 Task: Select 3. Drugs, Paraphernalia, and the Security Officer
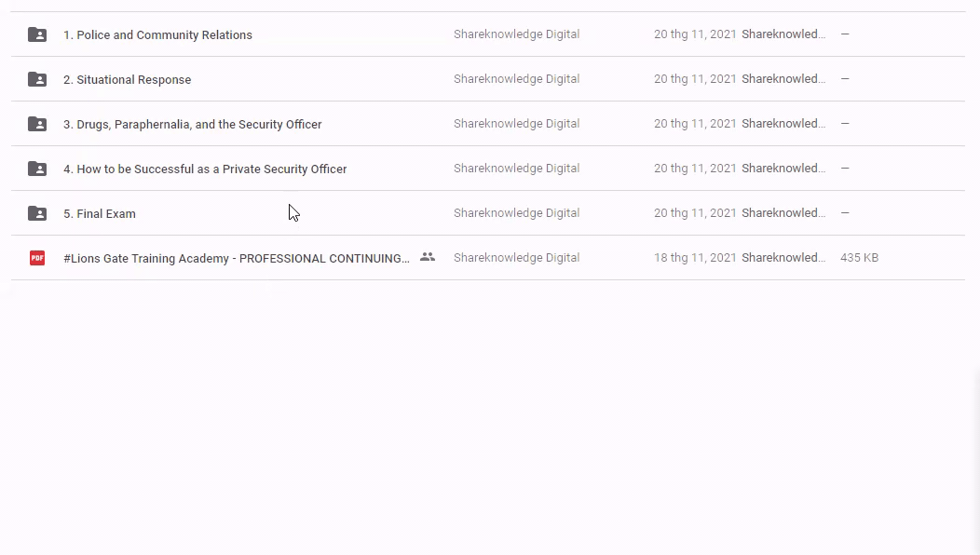point(192,125)
